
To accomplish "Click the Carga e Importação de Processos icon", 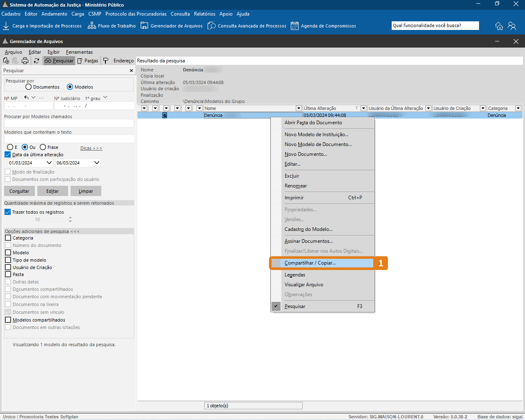I will [x=6, y=26].
